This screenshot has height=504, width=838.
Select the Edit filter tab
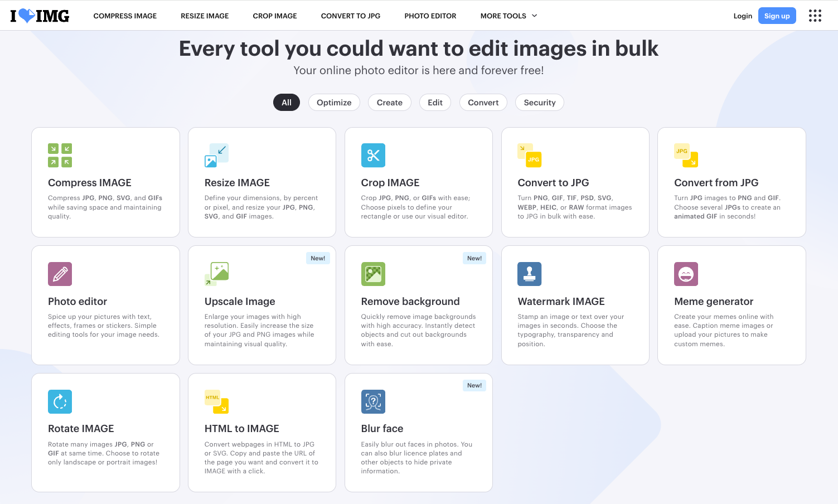[x=435, y=103]
